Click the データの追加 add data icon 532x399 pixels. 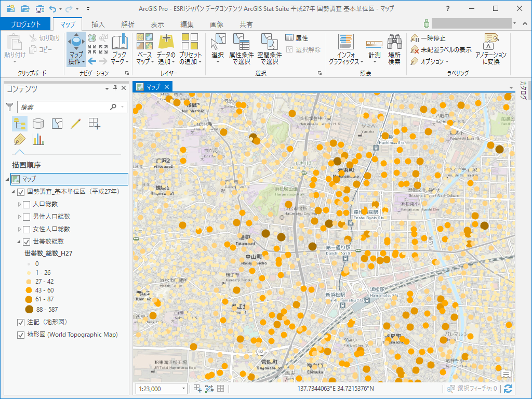pos(166,42)
